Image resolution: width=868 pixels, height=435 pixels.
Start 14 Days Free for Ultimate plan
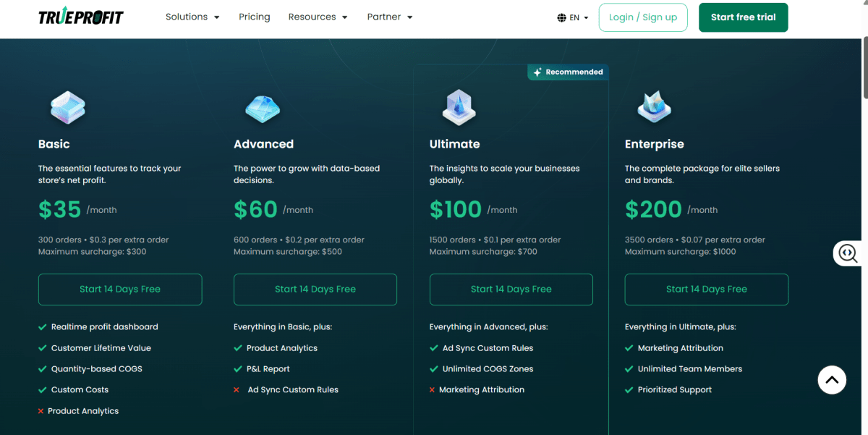511,290
